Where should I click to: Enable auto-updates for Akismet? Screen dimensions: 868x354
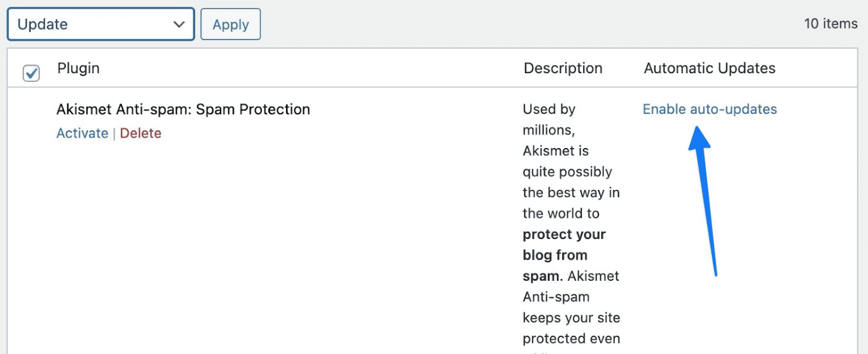coord(709,110)
